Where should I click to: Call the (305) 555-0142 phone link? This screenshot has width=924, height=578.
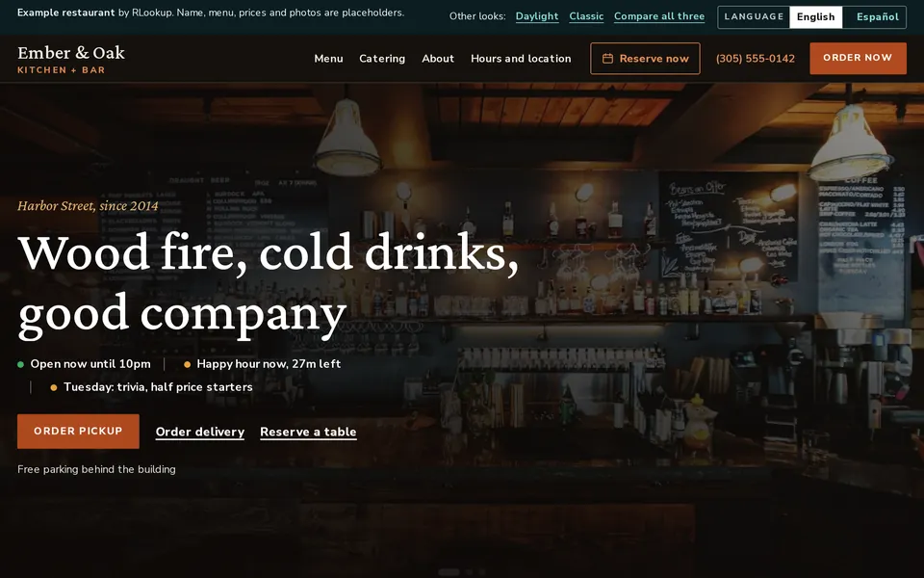click(756, 59)
